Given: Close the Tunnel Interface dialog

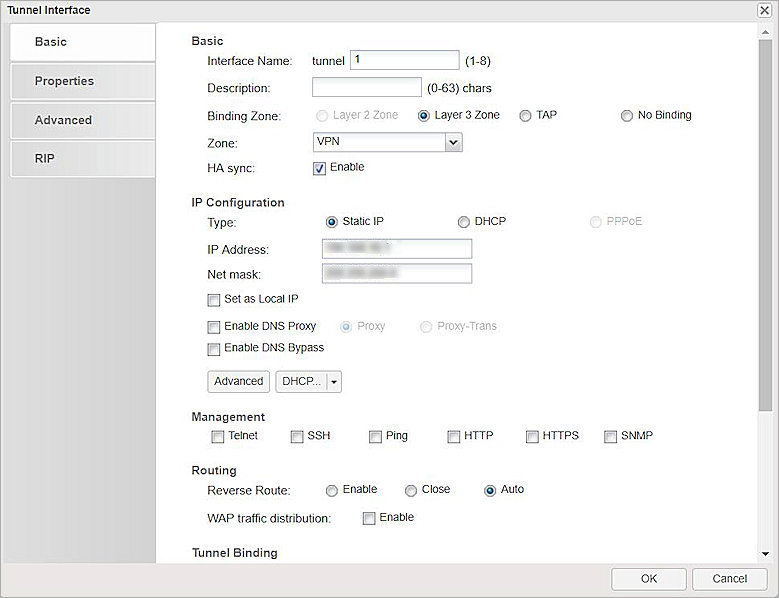Looking at the screenshot, I should click(765, 10).
